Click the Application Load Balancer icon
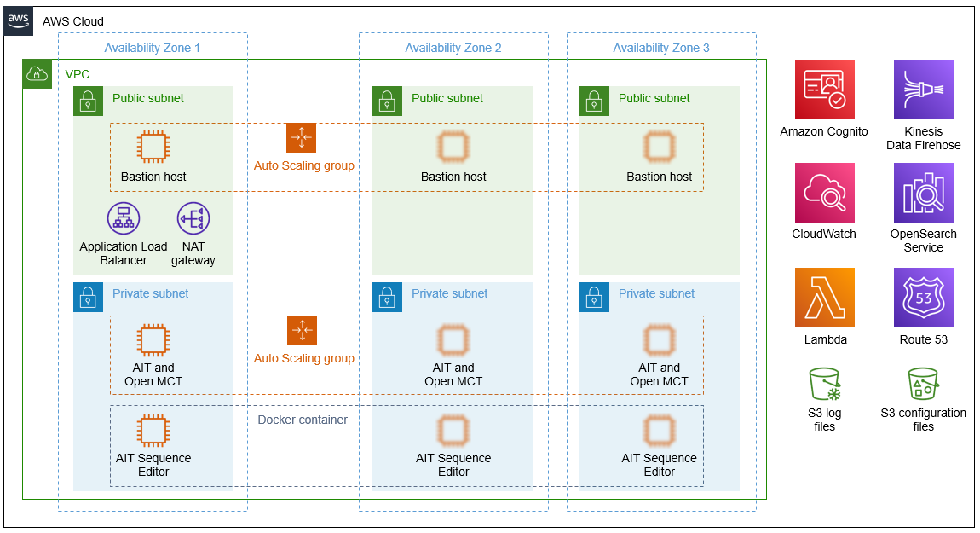980x533 pixels. pyautogui.click(x=124, y=218)
